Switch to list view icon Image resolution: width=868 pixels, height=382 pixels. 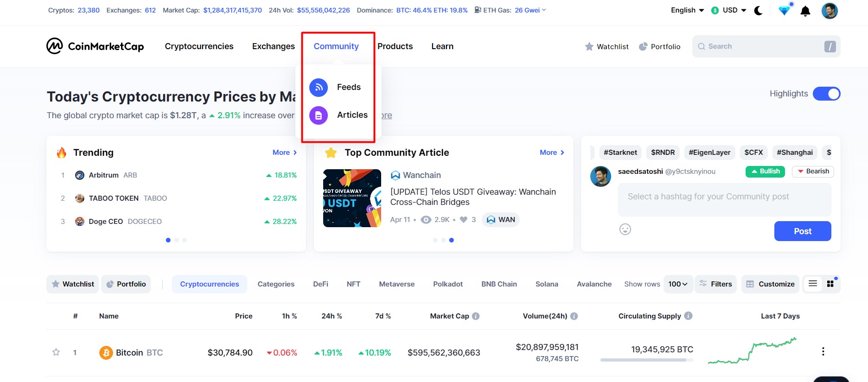pos(812,284)
